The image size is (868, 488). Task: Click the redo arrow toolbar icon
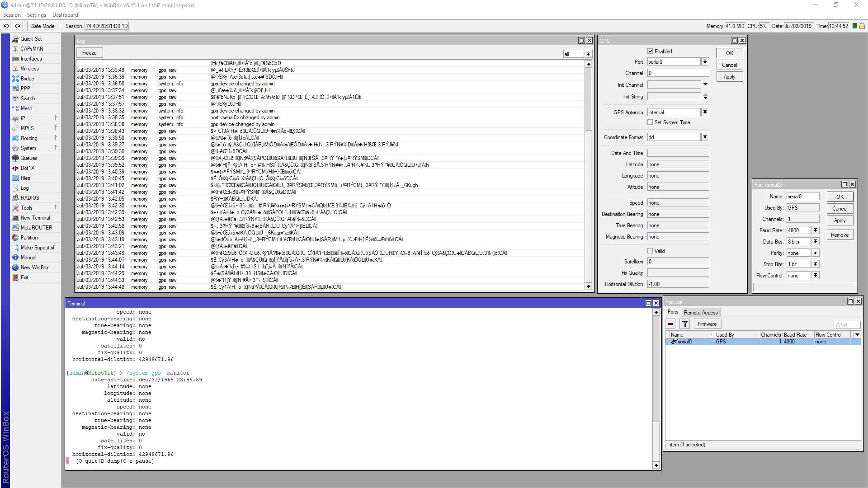(x=18, y=26)
